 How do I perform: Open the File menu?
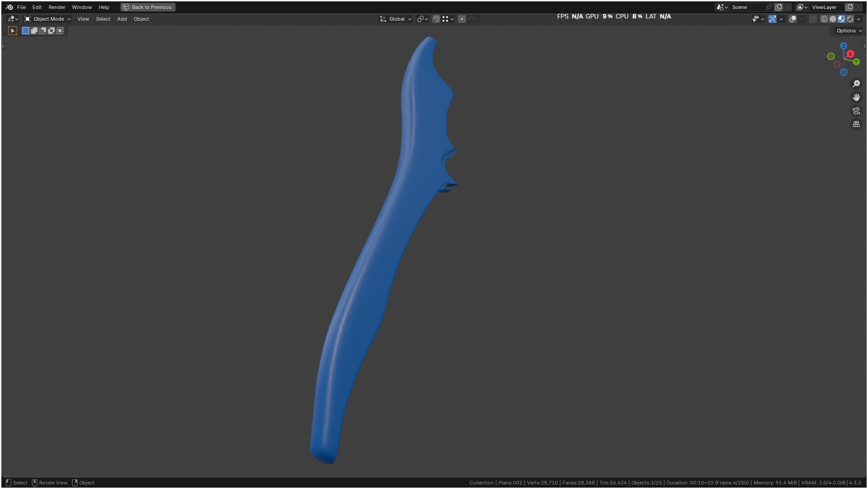pyautogui.click(x=21, y=7)
